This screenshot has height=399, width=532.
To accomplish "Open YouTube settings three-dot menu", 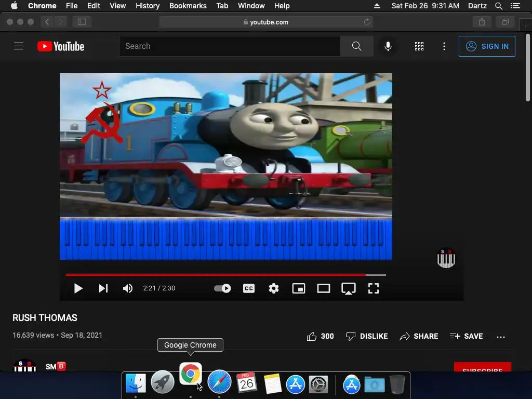I will (x=444, y=46).
